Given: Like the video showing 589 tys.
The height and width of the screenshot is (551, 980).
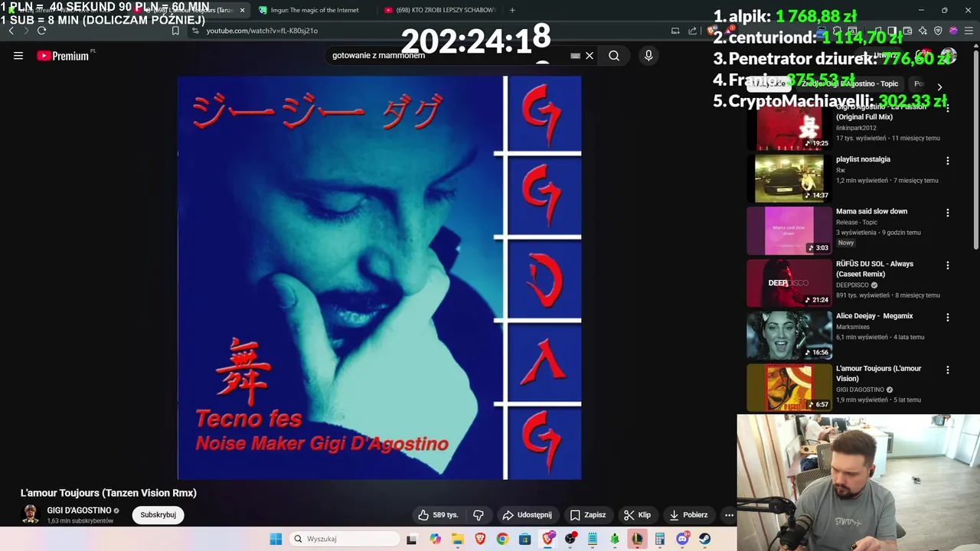Looking at the screenshot, I should click(438, 515).
